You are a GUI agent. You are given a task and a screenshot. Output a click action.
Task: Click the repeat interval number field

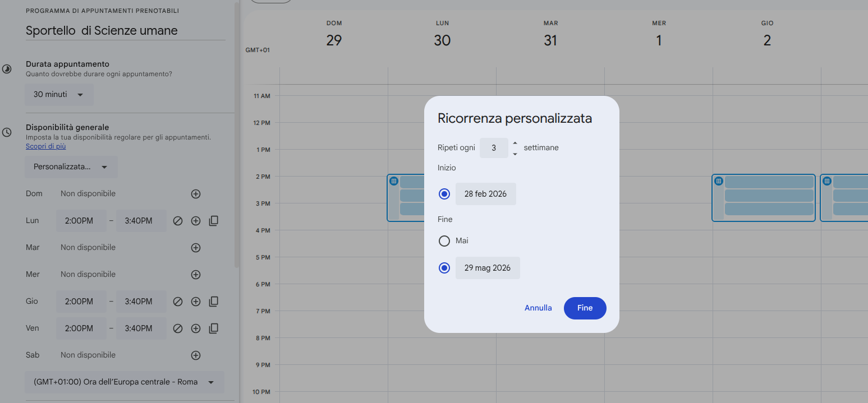tap(494, 148)
